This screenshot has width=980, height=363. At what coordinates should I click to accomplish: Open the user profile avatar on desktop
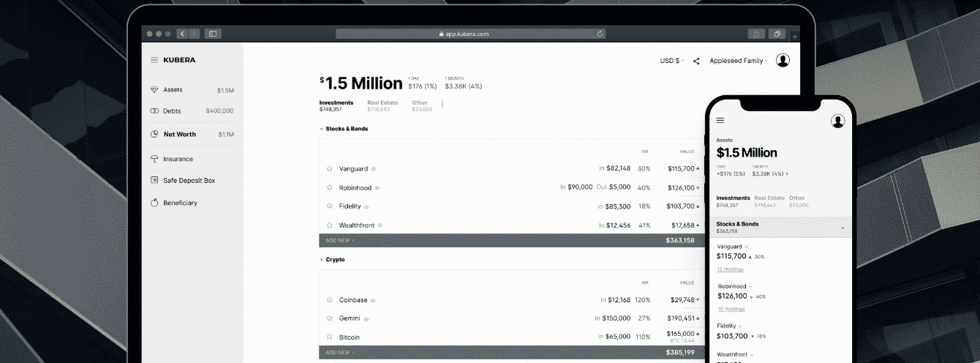pos(783,61)
